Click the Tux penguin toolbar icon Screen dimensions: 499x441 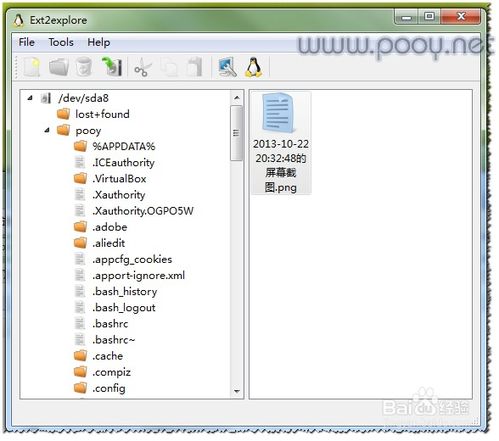[x=254, y=67]
